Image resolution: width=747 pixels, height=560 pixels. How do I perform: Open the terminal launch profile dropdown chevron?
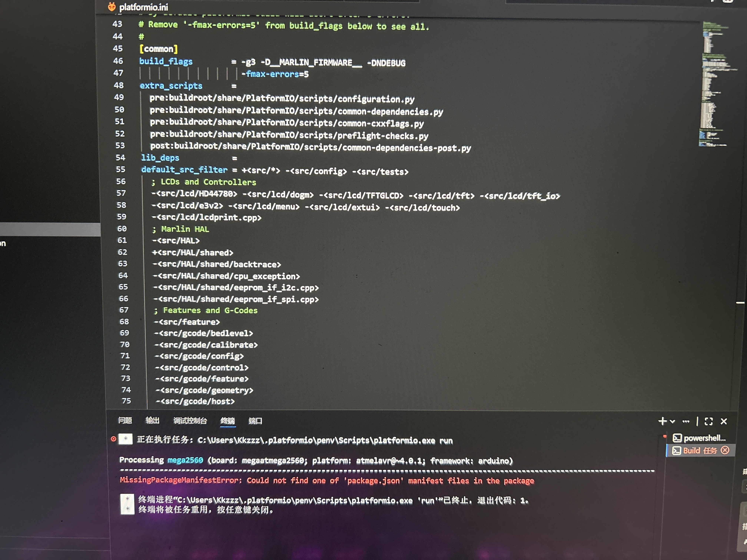tap(672, 421)
